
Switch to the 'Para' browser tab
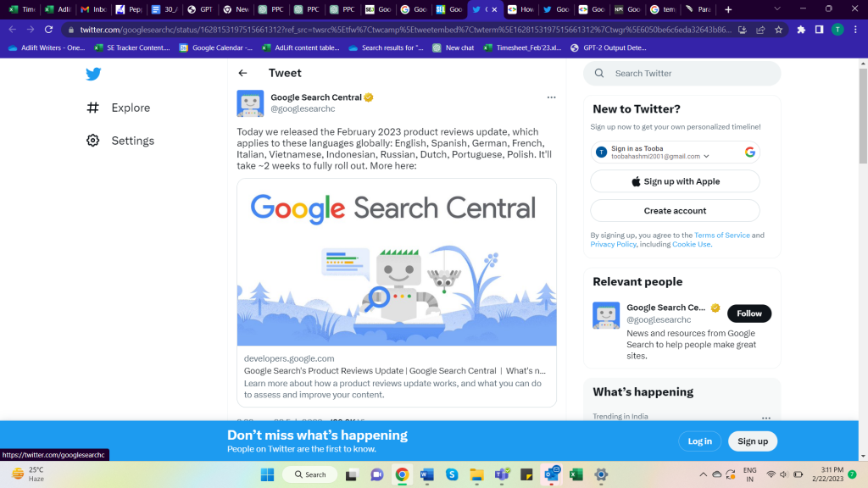pos(698,9)
